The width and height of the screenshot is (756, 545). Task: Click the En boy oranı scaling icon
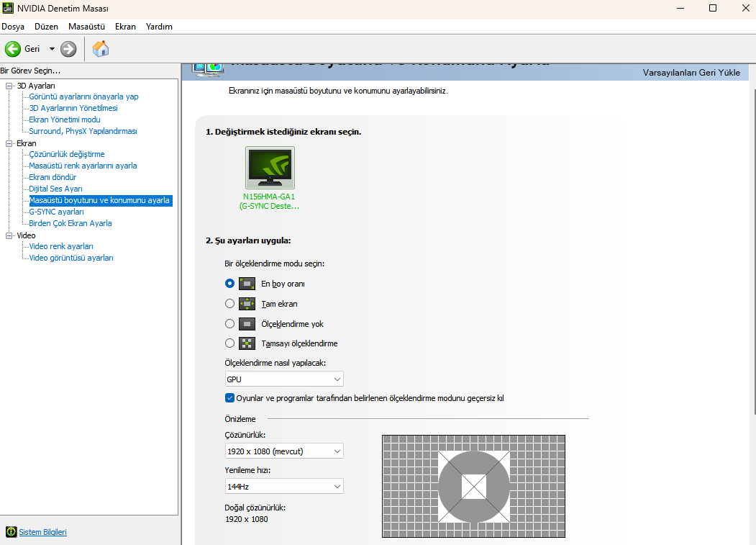(x=247, y=284)
